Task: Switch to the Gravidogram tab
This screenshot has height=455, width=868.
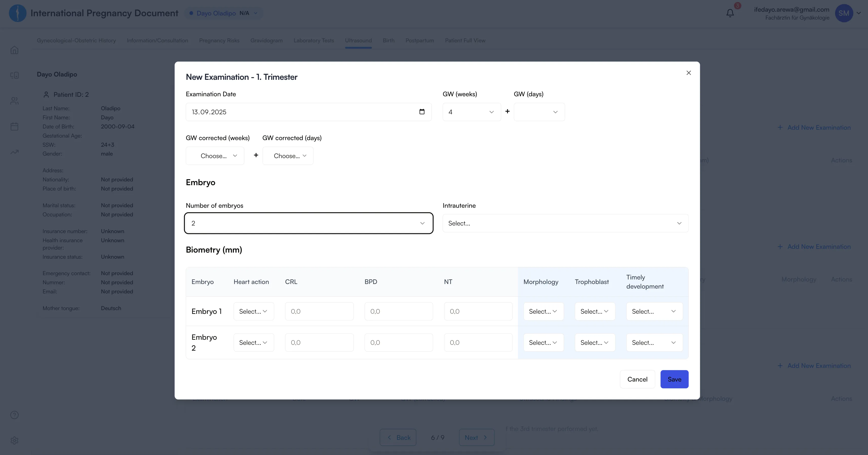Action: tap(266, 41)
